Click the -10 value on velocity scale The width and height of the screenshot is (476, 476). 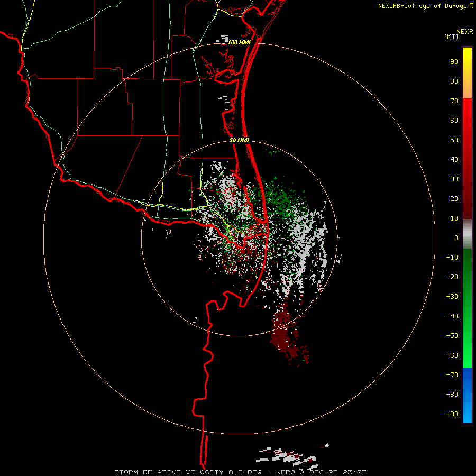click(452, 258)
